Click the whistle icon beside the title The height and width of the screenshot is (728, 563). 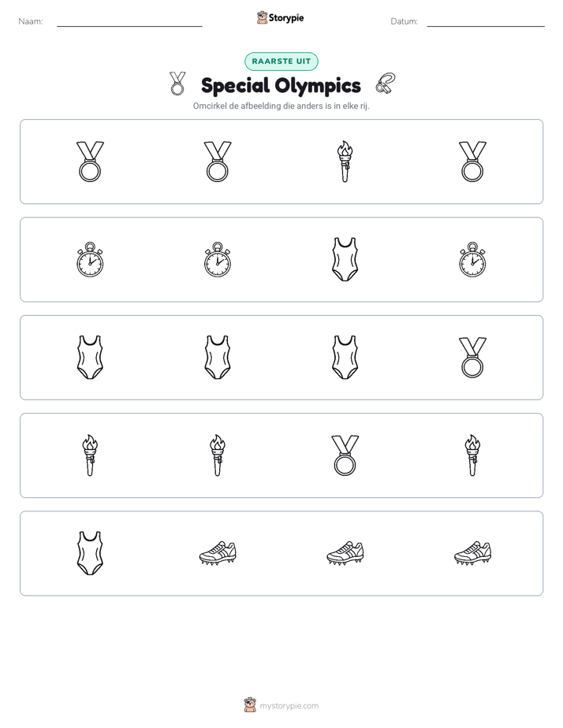(x=386, y=84)
